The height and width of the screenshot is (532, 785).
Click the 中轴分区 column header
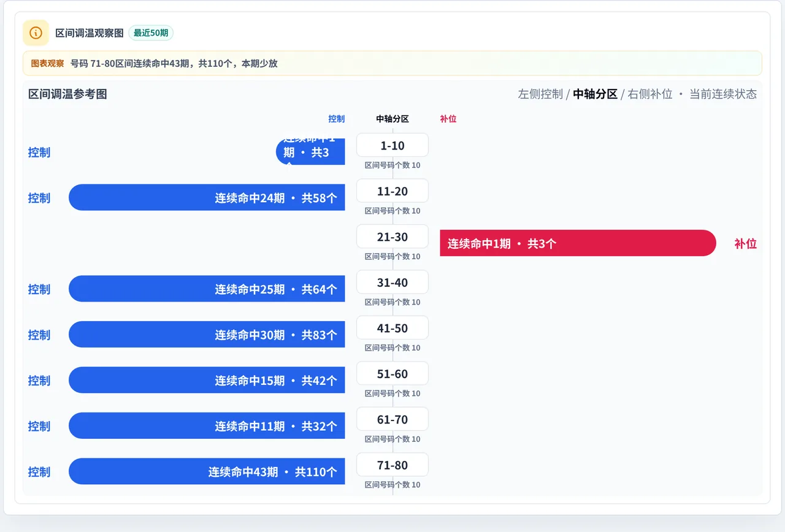click(x=392, y=119)
